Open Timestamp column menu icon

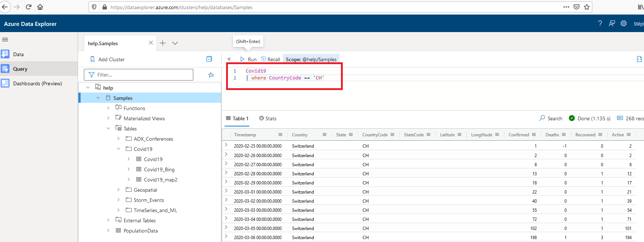coord(280,134)
